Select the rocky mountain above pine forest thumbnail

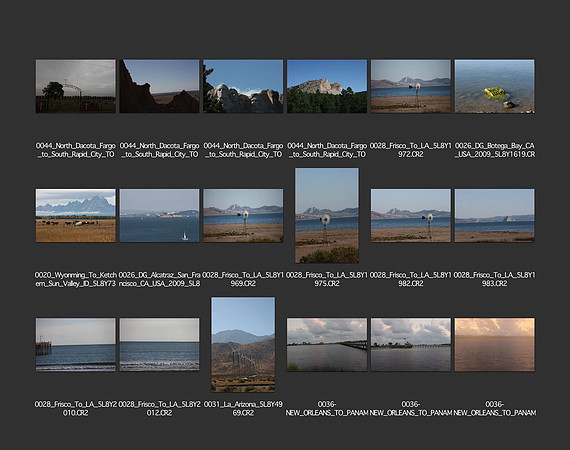tap(327, 86)
